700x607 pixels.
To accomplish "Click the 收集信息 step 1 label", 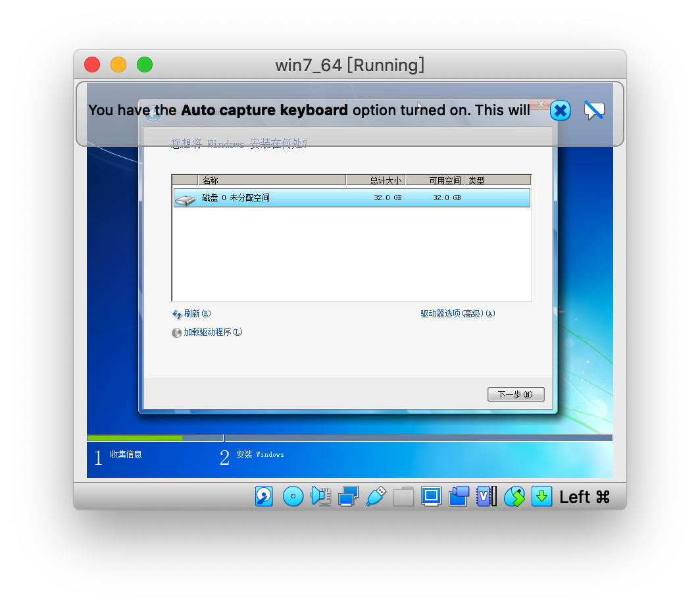I will point(126,454).
